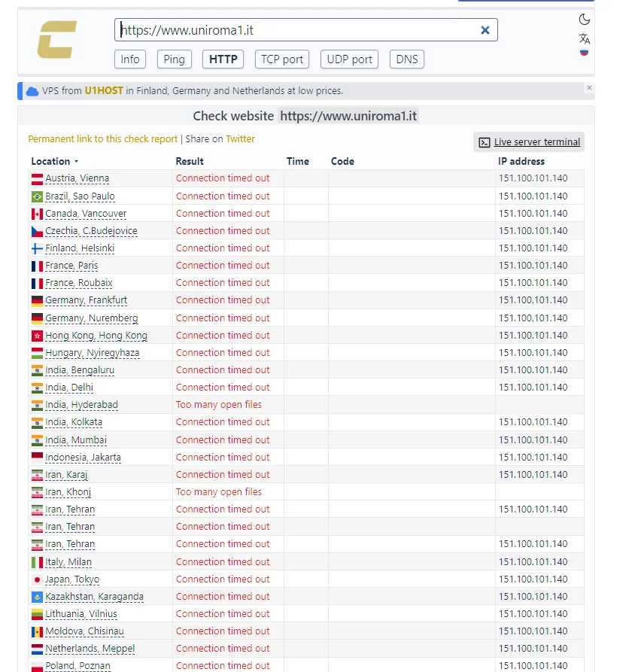Click the gold site logo icon

pos(56,41)
